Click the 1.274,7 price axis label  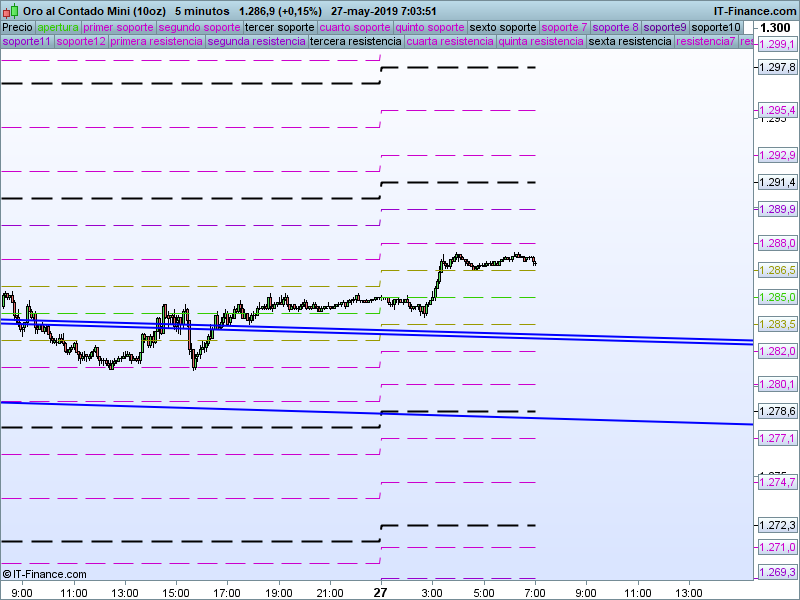click(x=777, y=482)
